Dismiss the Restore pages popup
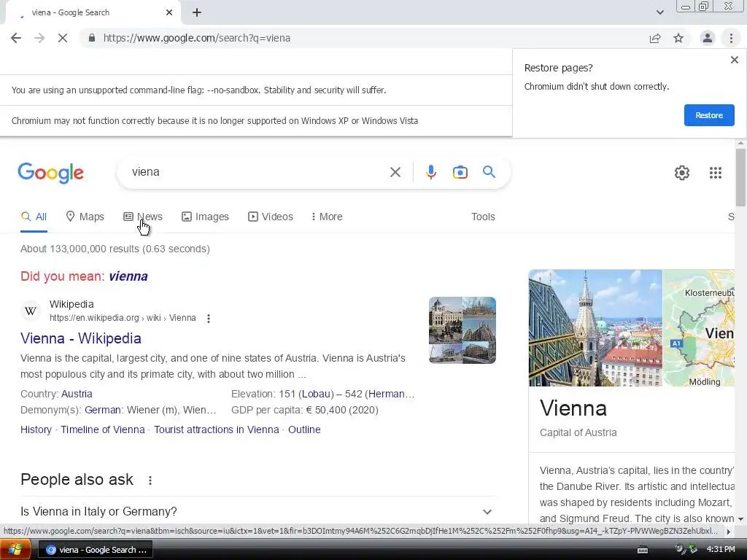This screenshot has height=560, width=747. (734, 60)
